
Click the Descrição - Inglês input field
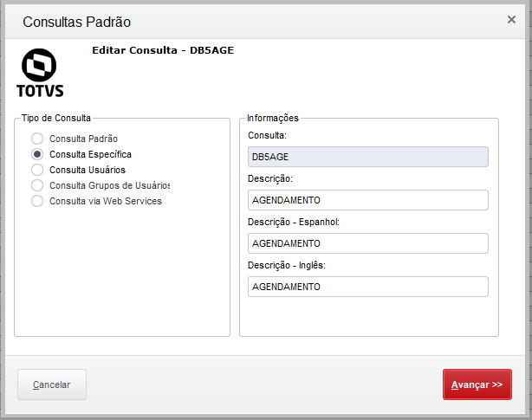click(x=368, y=287)
